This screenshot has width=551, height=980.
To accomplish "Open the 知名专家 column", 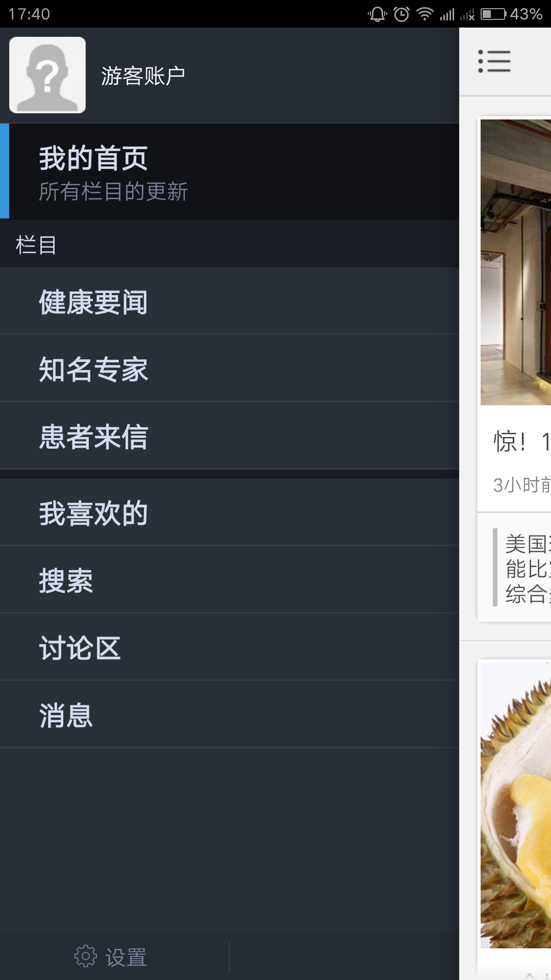I will (x=230, y=369).
